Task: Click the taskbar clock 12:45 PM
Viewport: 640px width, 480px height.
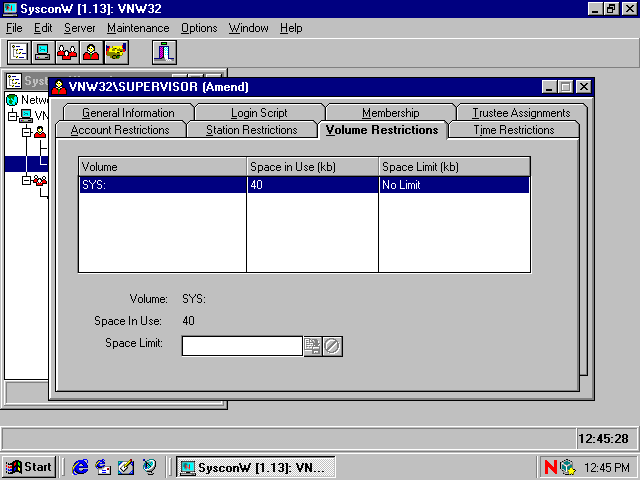Action: click(x=607, y=467)
